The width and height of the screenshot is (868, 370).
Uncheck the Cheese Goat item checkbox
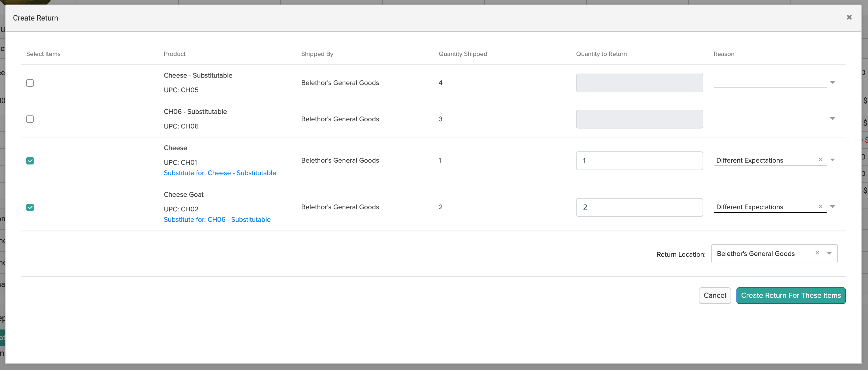[30, 207]
